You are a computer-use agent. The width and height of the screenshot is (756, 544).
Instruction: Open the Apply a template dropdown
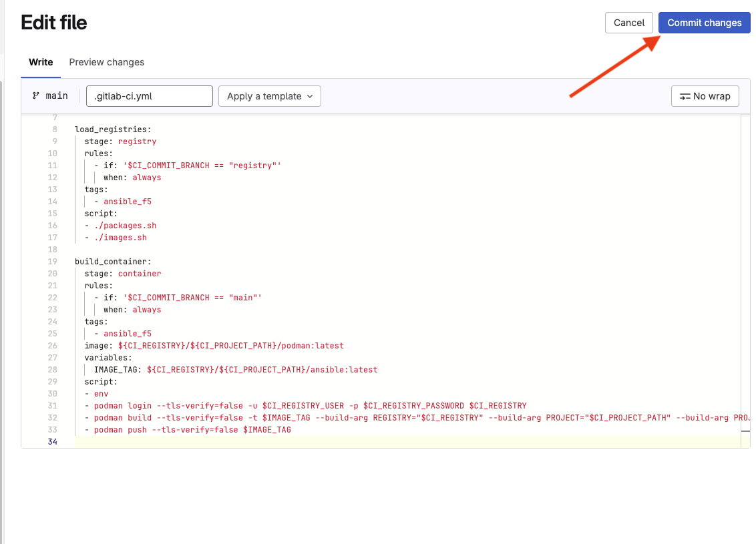point(270,96)
